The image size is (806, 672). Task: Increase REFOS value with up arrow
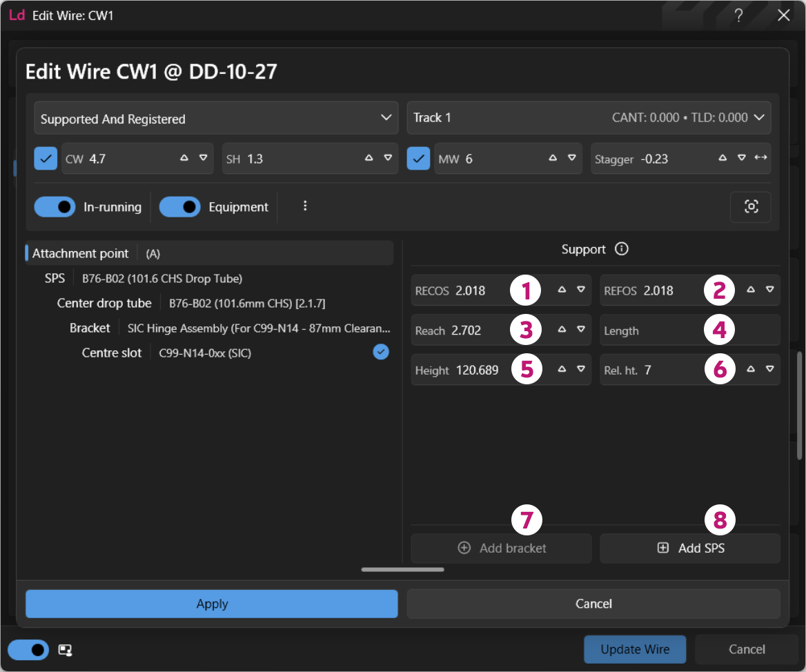coord(751,290)
